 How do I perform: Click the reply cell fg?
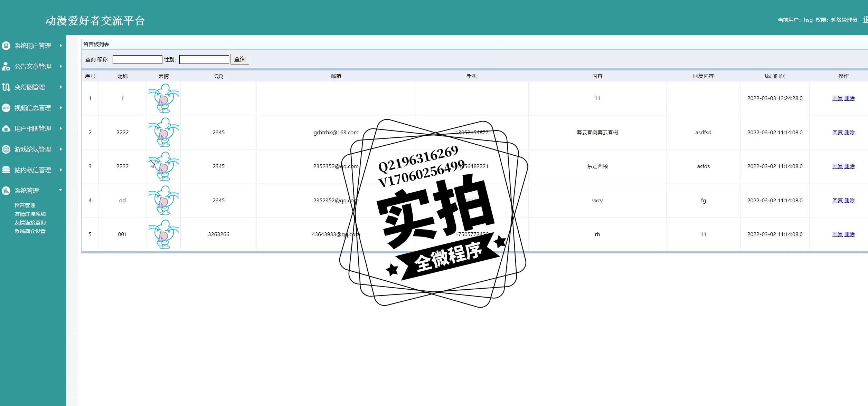pyautogui.click(x=703, y=201)
